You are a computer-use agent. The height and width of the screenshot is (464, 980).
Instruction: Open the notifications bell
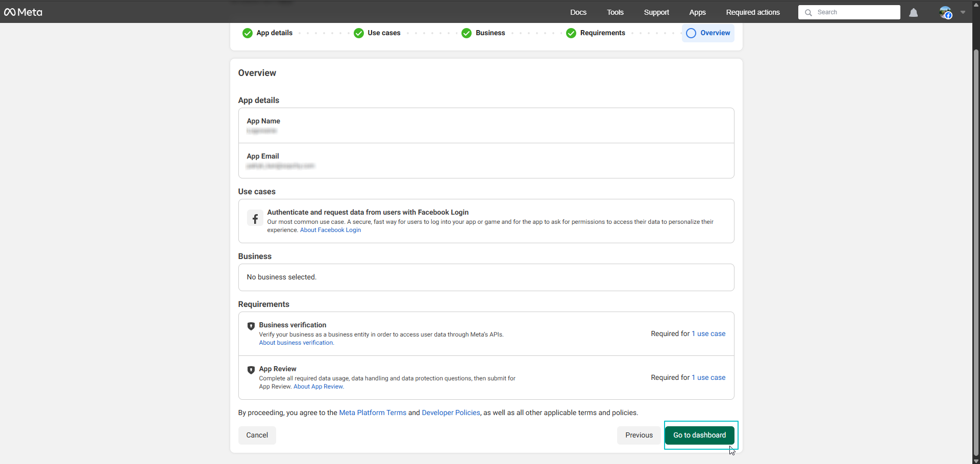click(x=913, y=13)
